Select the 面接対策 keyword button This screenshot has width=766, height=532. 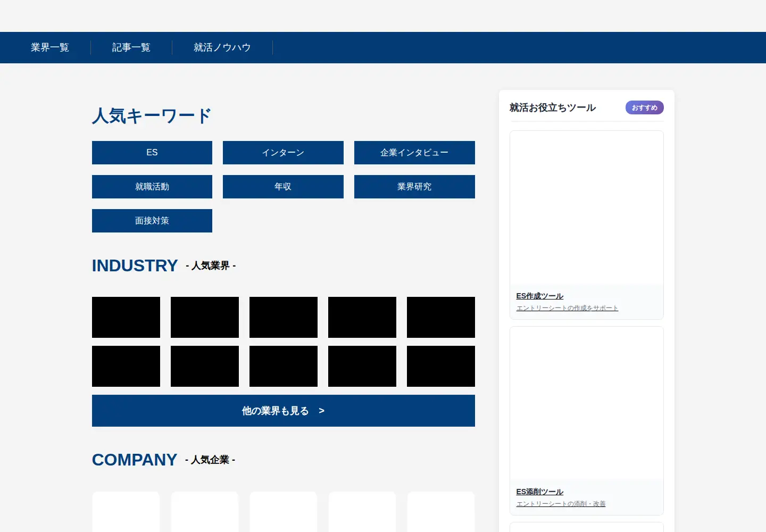[x=152, y=221]
